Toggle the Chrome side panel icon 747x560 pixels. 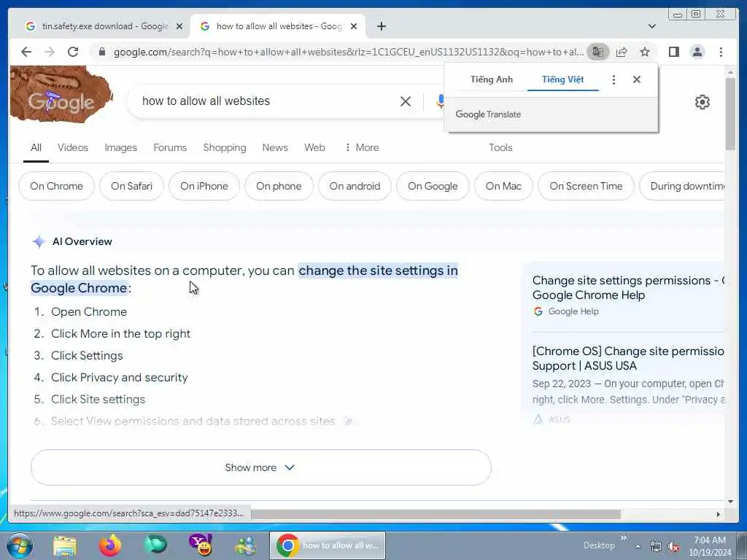[x=673, y=52]
